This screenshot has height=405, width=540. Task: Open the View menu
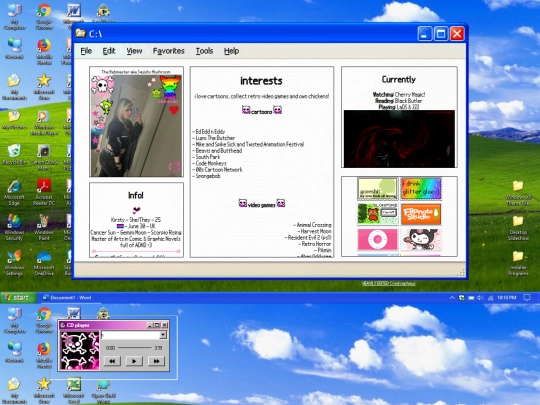134,51
